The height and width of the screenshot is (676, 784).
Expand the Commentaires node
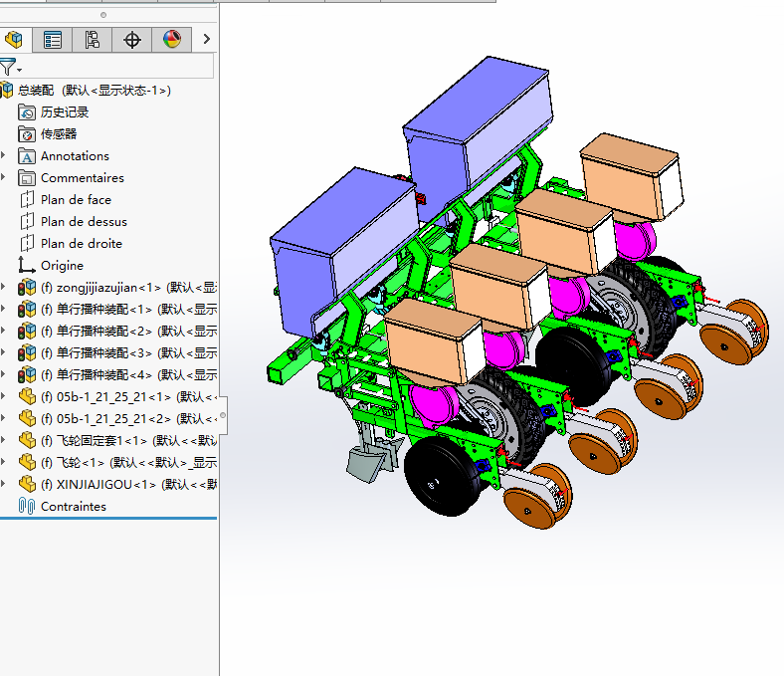(4, 177)
